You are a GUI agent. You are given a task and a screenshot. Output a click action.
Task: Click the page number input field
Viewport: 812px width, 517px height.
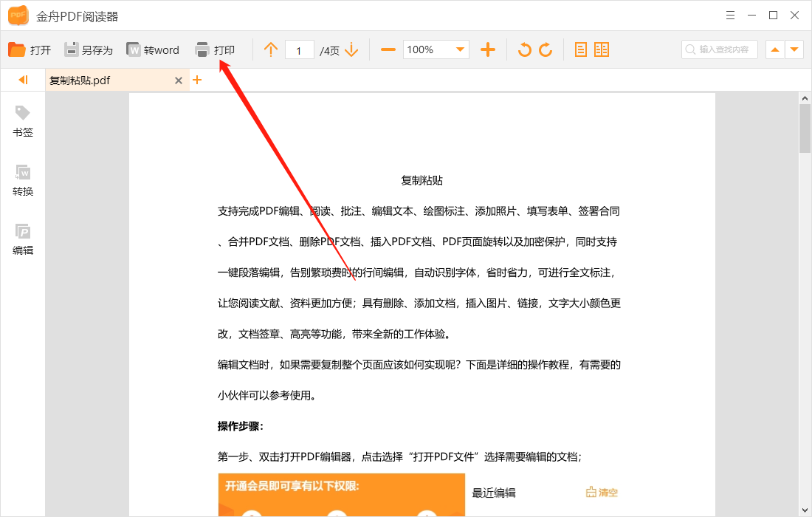(x=298, y=49)
